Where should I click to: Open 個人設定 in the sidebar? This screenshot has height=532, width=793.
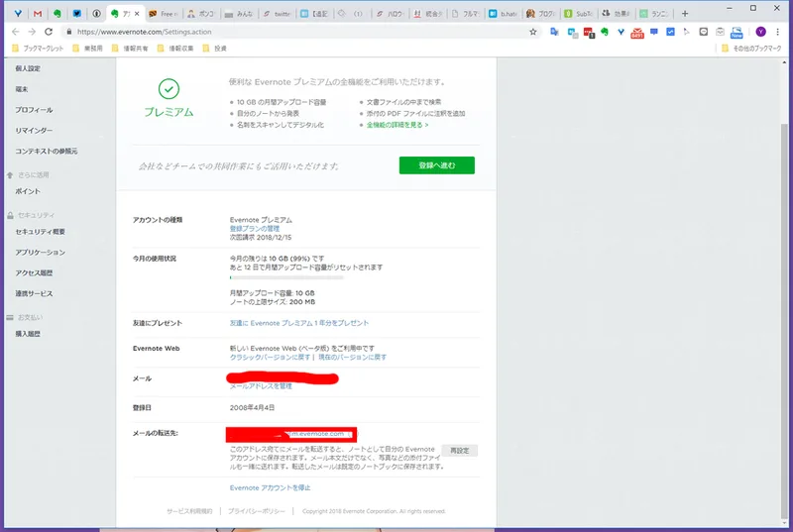28,68
